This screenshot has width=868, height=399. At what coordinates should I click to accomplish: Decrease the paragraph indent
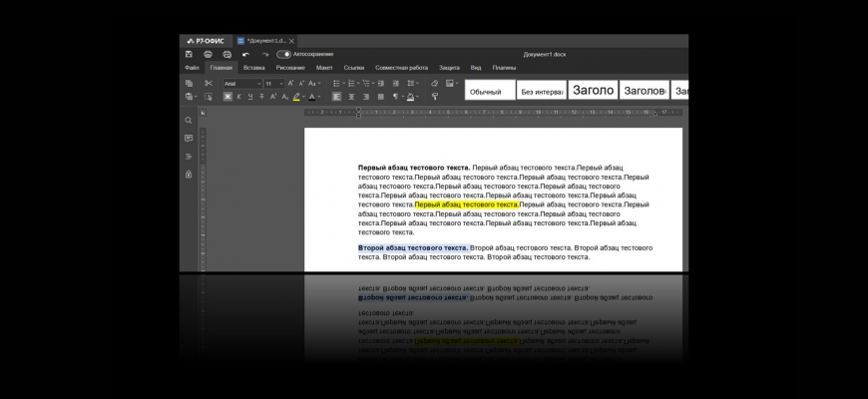(x=381, y=83)
